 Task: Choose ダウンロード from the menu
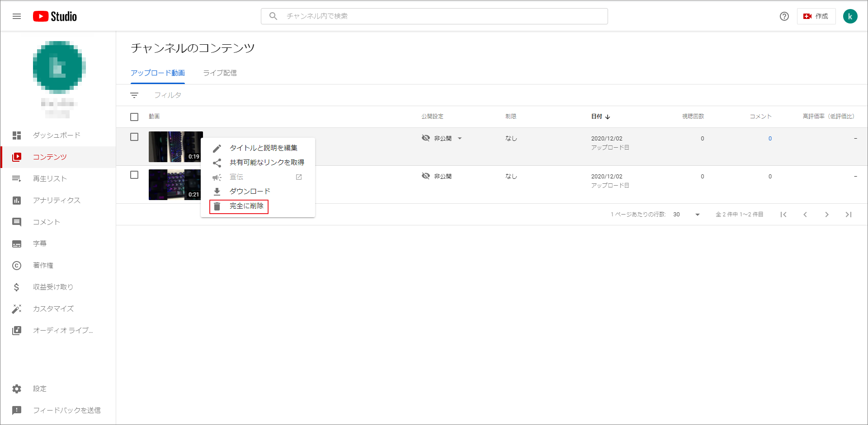tap(258, 191)
